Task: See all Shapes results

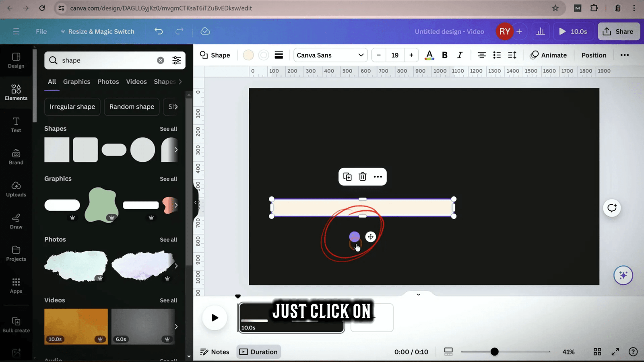Action: [x=168, y=129]
